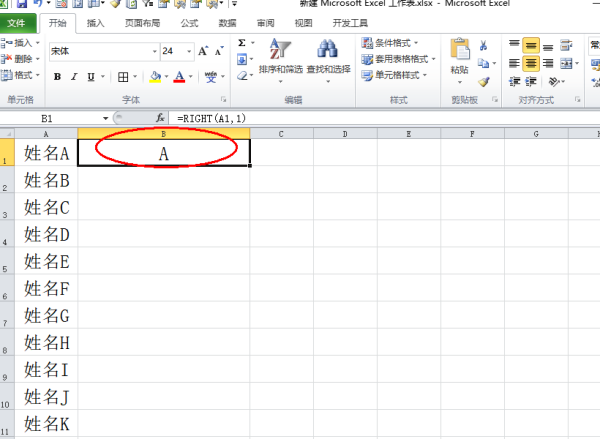Expand the font name 宋体 dropdown
600x439 pixels.
click(x=155, y=51)
